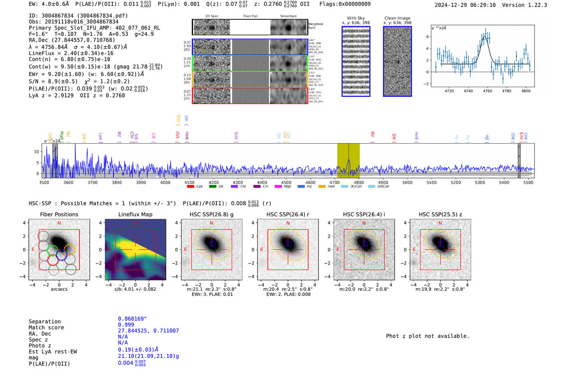Click the blue dashed fiber circle
This screenshot has height=392, width=576.
click(61, 255)
